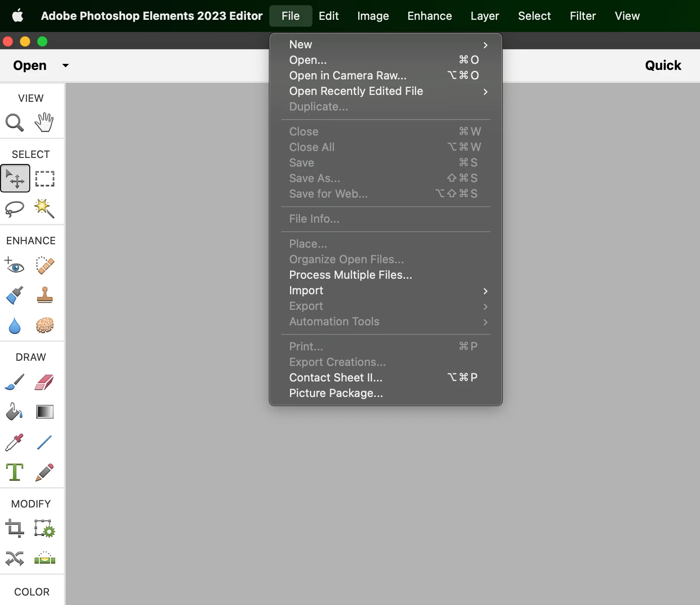Switch to Quick edit mode
This screenshot has height=605, width=700.
pyautogui.click(x=663, y=66)
